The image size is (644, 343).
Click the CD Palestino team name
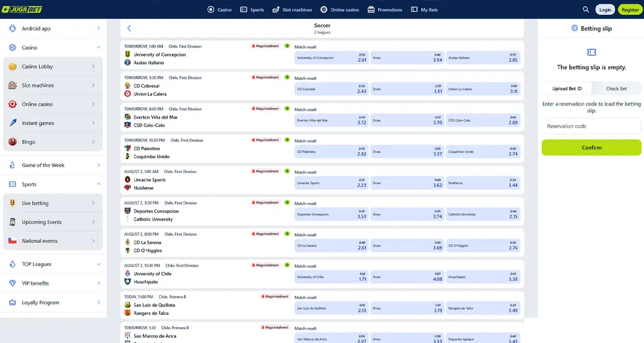(x=147, y=148)
